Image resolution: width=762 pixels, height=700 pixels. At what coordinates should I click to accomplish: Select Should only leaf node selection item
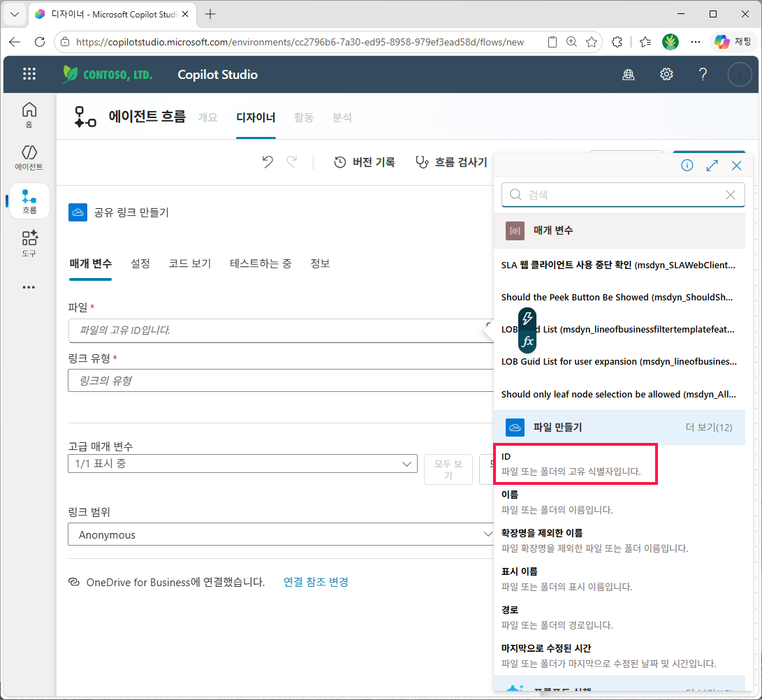[618, 394]
